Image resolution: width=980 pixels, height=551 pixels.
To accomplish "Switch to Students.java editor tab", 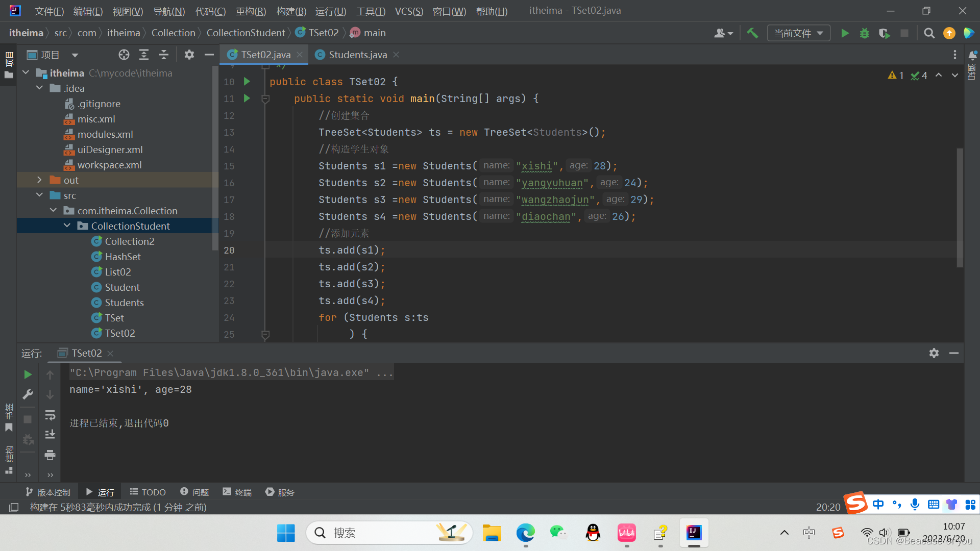I will [x=357, y=55].
